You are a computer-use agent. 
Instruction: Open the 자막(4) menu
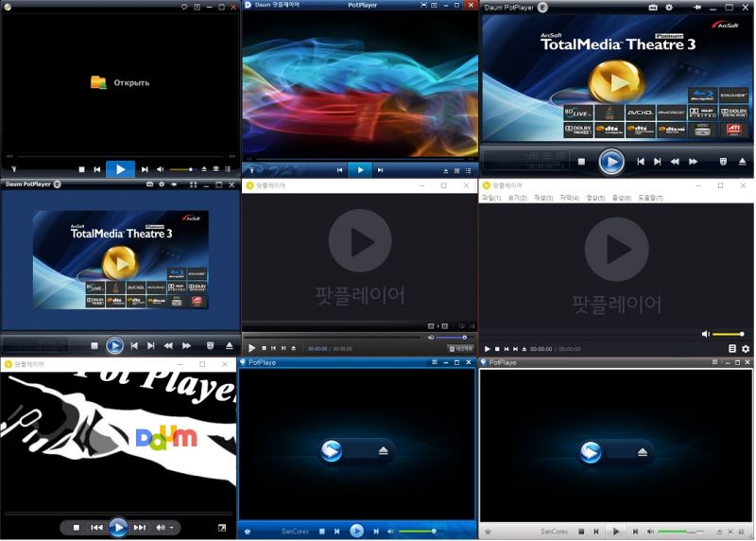[570, 198]
